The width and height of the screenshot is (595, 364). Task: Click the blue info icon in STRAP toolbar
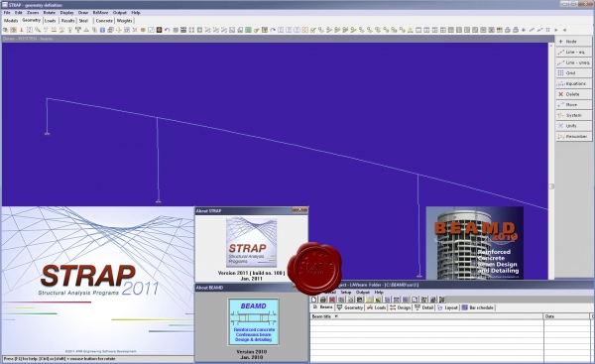102,30
